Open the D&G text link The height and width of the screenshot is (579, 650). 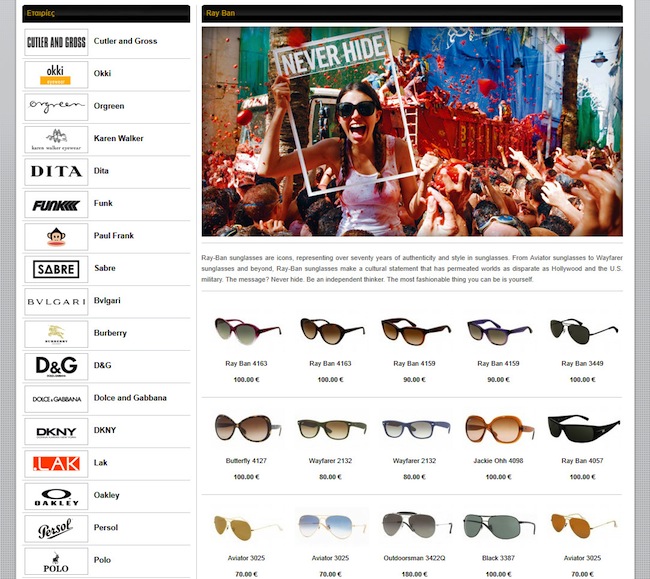pyautogui.click(x=102, y=366)
